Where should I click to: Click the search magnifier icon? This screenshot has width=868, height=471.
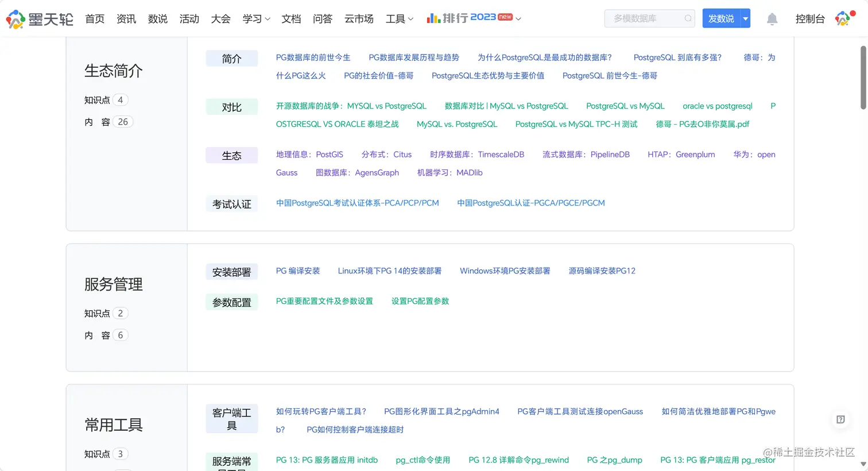point(688,18)
